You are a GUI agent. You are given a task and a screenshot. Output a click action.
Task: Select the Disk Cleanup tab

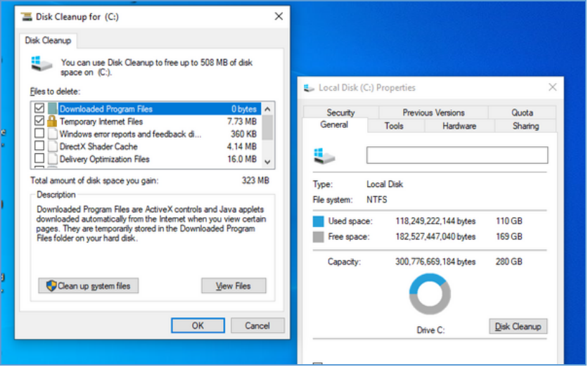tap(48, 41)
